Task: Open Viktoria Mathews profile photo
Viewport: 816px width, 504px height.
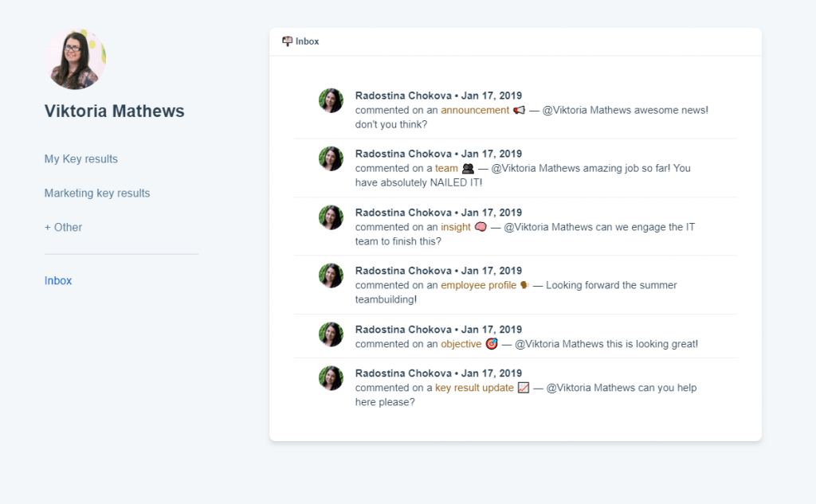Action: coord(76,59)
